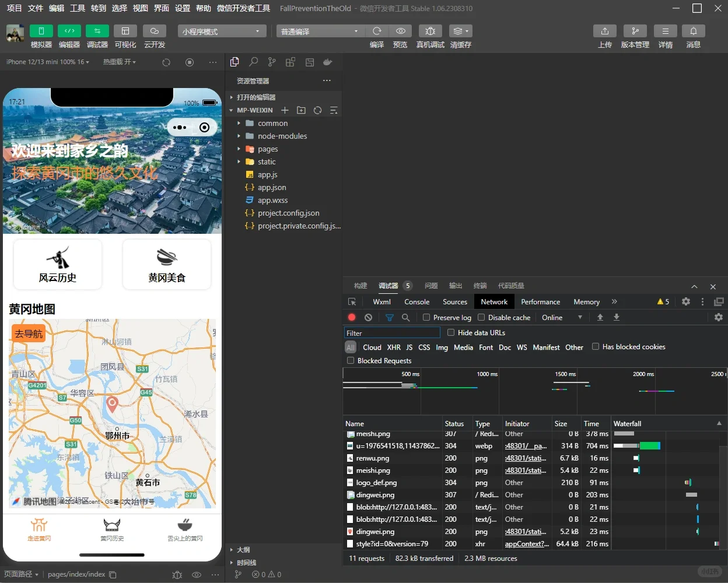Click the compile (编译) refresh icon

(x=377, y=31)
